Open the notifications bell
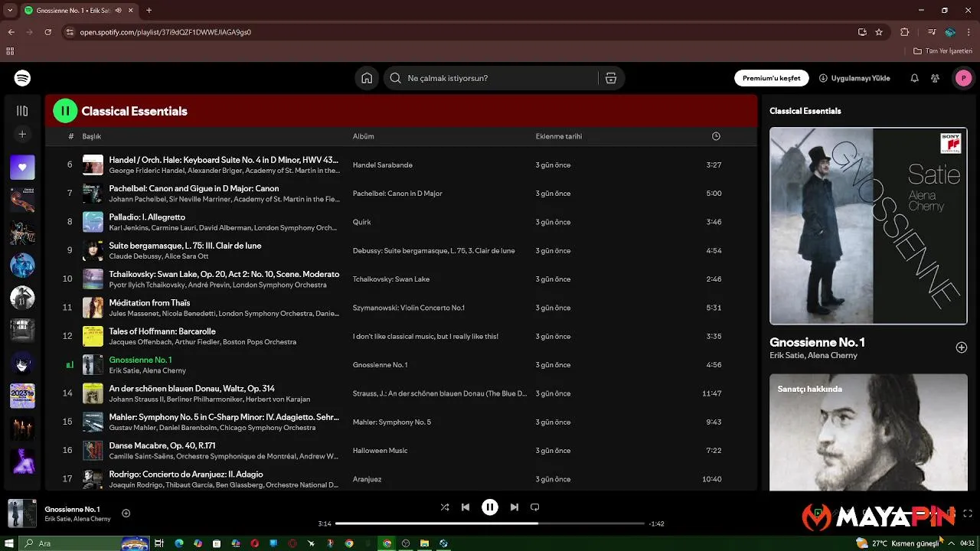The height and width of the screenshot is (551, 980). point(914,78)
